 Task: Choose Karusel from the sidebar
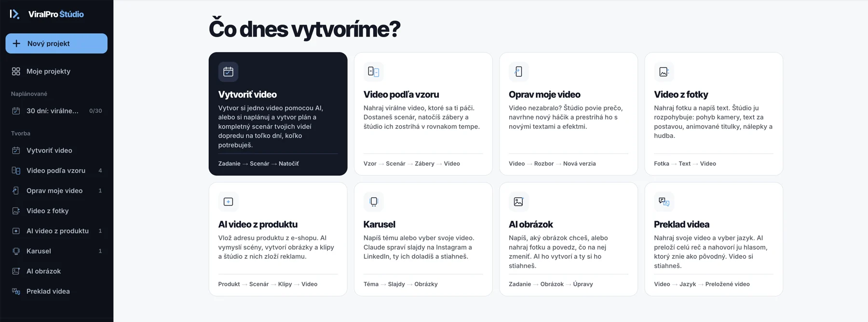pyautogui.click(x=56, y=251)
